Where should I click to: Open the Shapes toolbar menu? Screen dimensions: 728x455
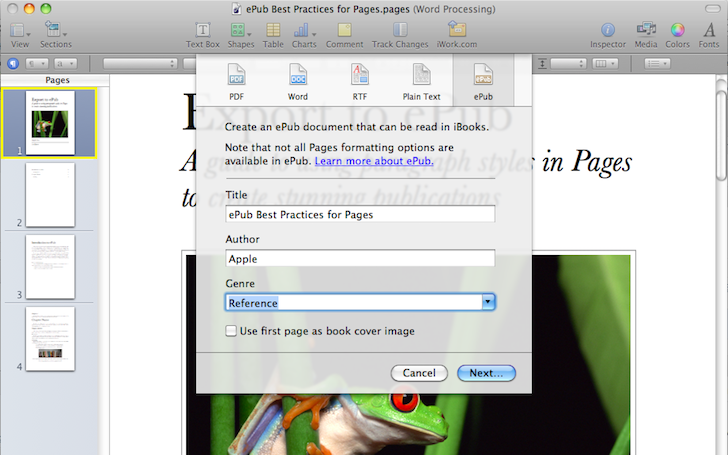240,35
